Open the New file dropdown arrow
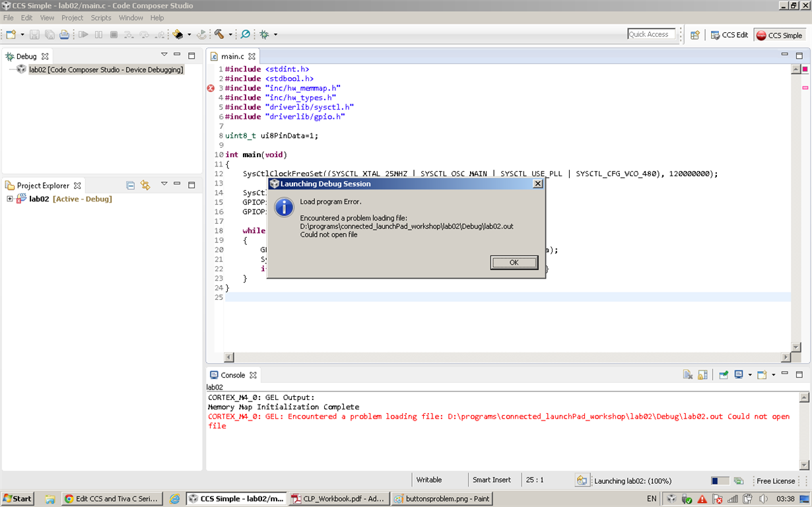 22,34
